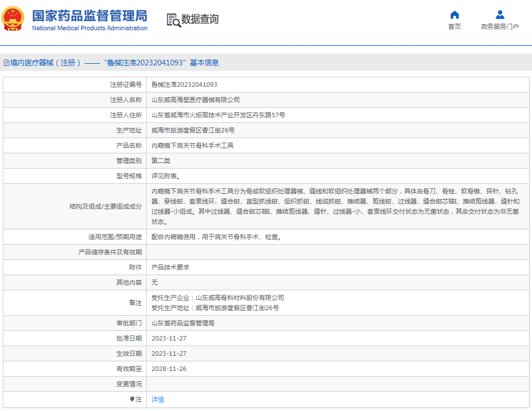This screenshot has width=532, height=411.
Task: Click the 生产地址 row label
Action: coord(129,130)
